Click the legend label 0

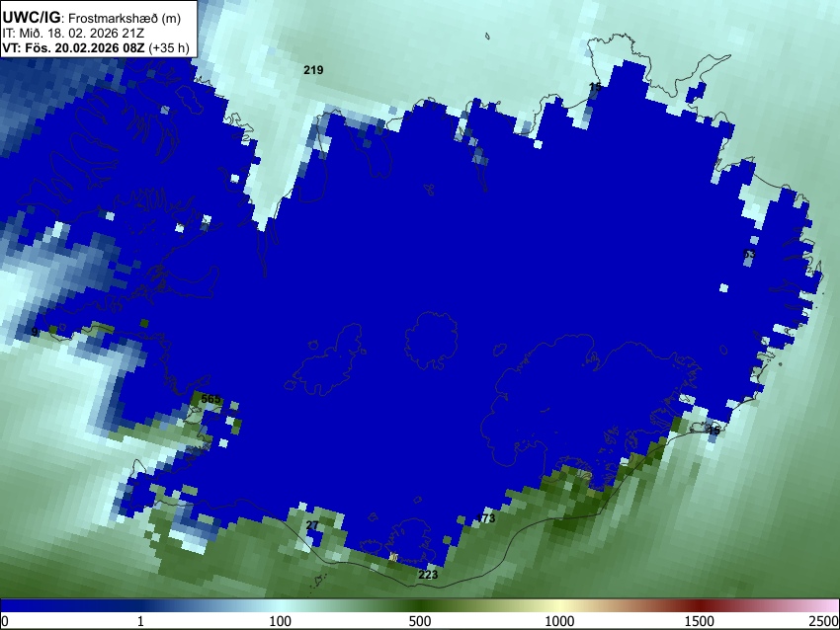5,621
